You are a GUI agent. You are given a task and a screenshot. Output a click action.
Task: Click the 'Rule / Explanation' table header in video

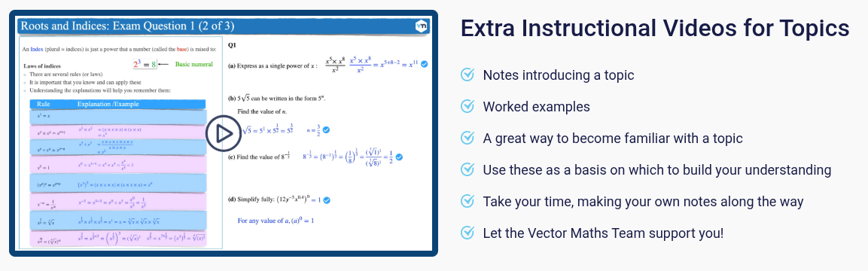point(117,104)
